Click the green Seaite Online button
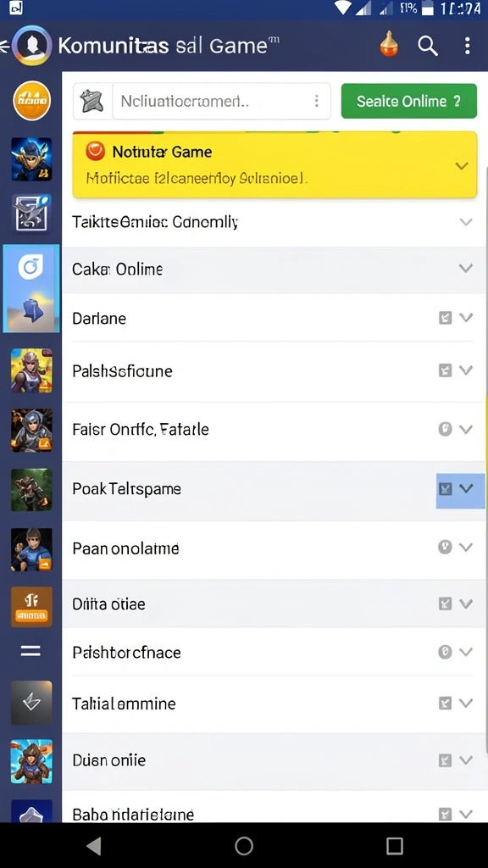The height and width of the screenshot is (868, 488). [x=409, y=102]
